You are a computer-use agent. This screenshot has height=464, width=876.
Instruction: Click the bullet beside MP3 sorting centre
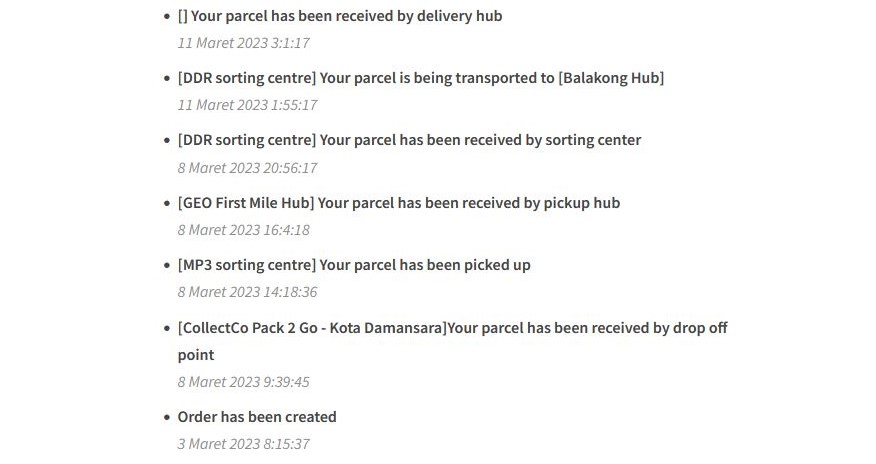tap(166, 265)
